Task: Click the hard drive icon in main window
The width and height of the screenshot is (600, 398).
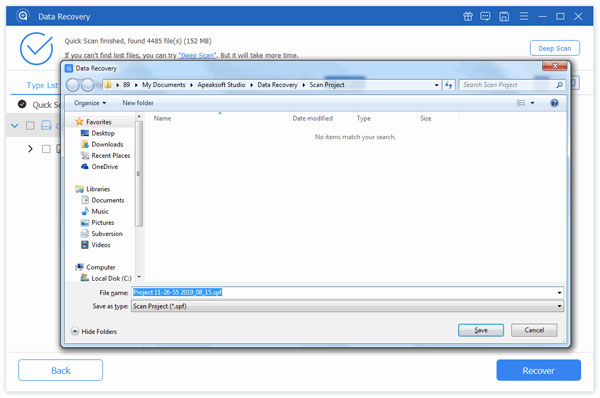Action: point(46,125)
